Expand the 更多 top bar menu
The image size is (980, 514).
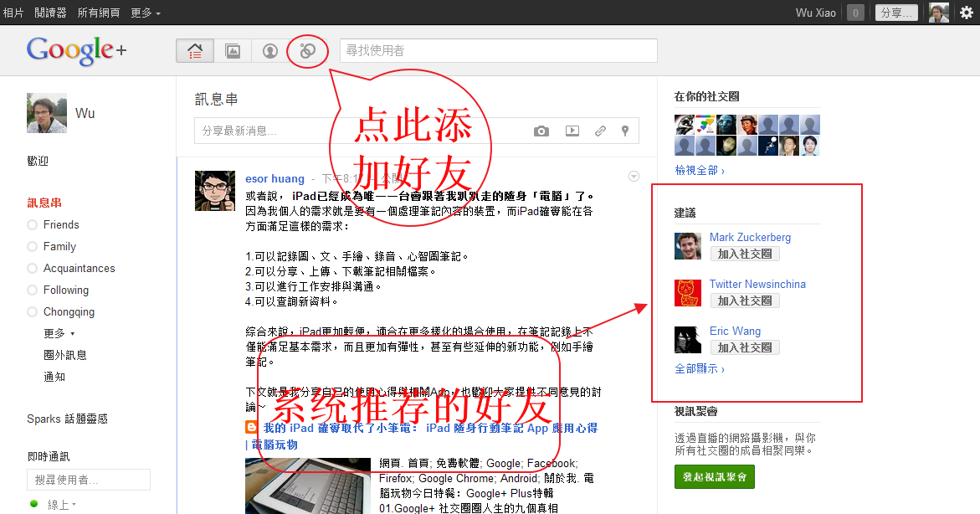coord(146,13)
